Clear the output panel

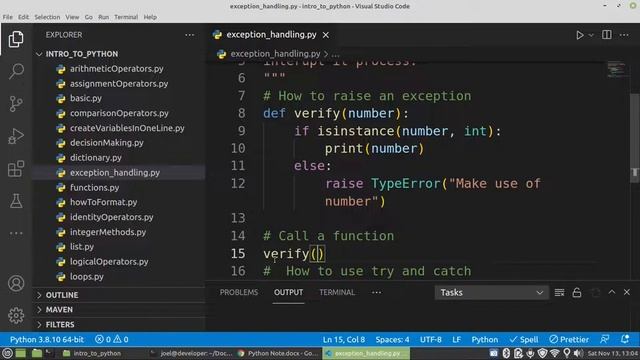click(x=559, y=293)
